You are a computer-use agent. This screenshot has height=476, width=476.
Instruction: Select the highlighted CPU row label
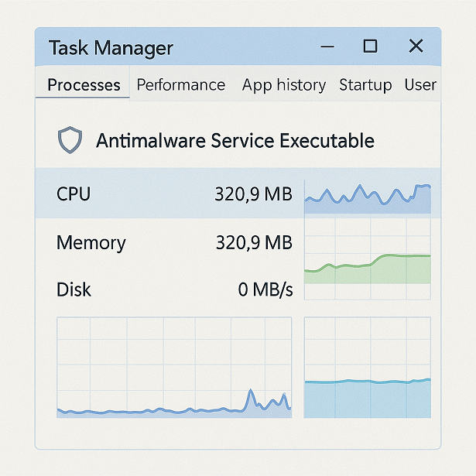[74, 193]
